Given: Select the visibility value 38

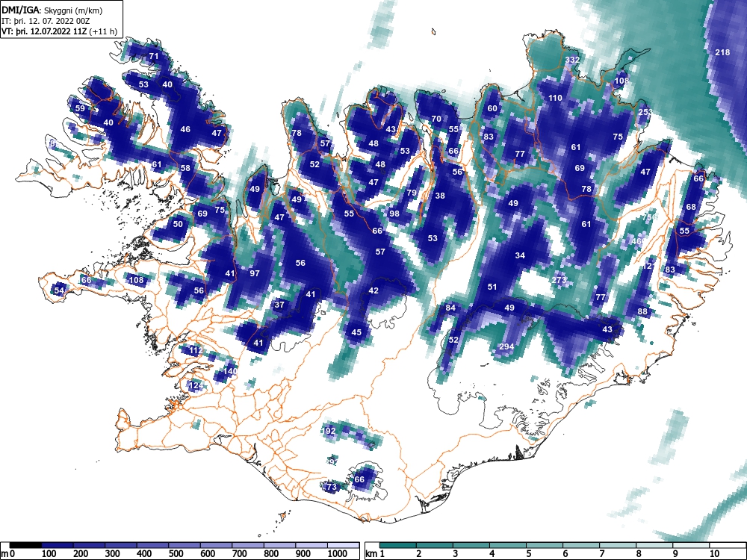Looking at the screenshot, I should coord(440,196).
